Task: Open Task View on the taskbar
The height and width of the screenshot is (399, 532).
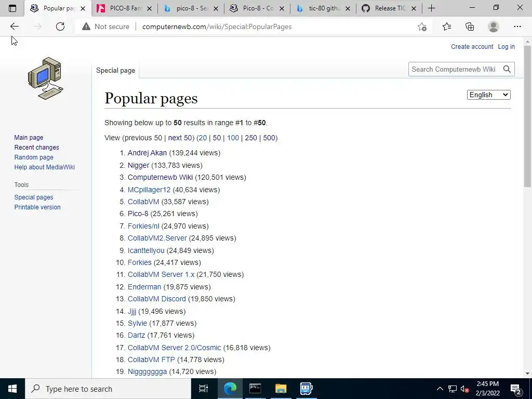Action: point(204,389)
